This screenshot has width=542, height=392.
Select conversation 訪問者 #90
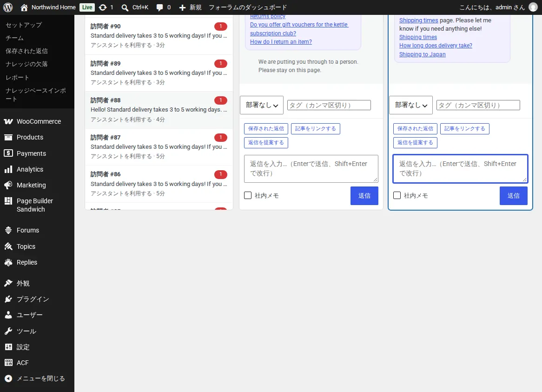click(159, 36)
